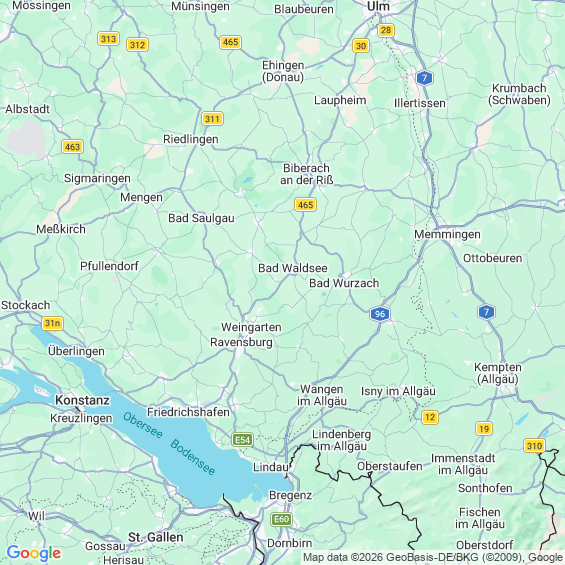Click the 312 road shield icon
The height and width of the screenshot is (565, 565).
(x=137, y=45)
